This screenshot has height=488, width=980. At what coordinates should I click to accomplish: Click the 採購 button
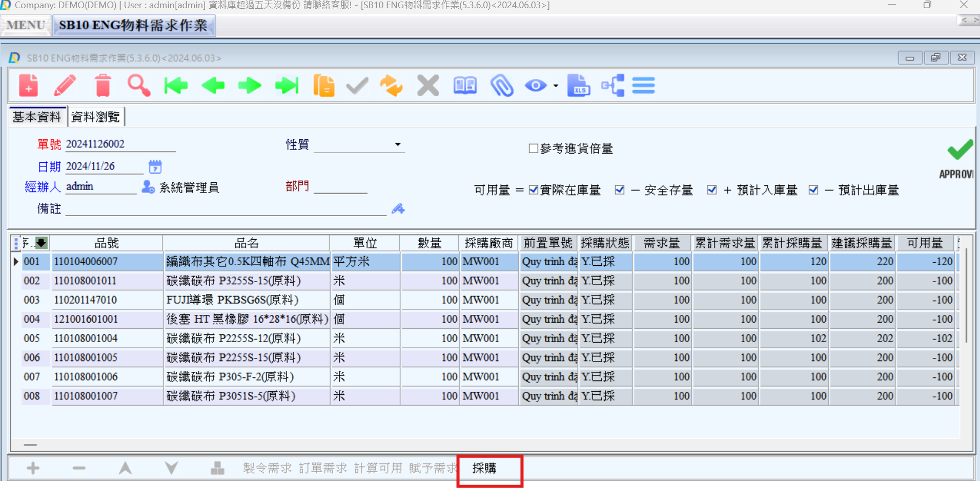click(484, 468)
